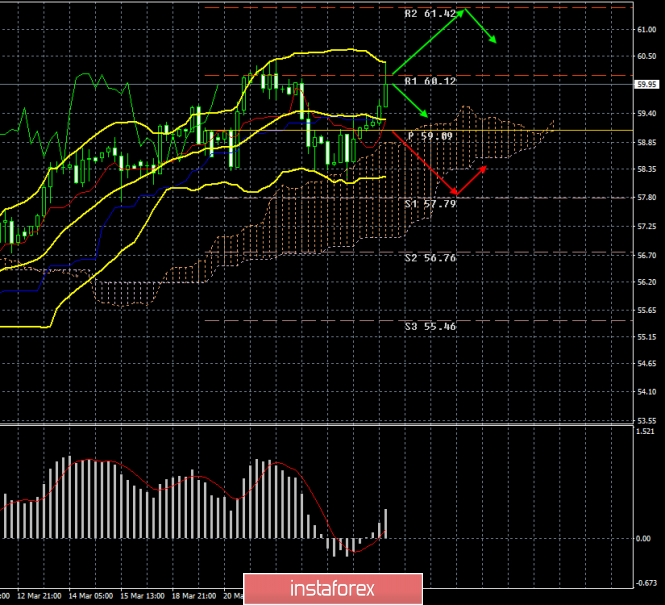Select the S1 57.79 support label
The width and height of the screenshot is (665, 605).
[430, 203]
